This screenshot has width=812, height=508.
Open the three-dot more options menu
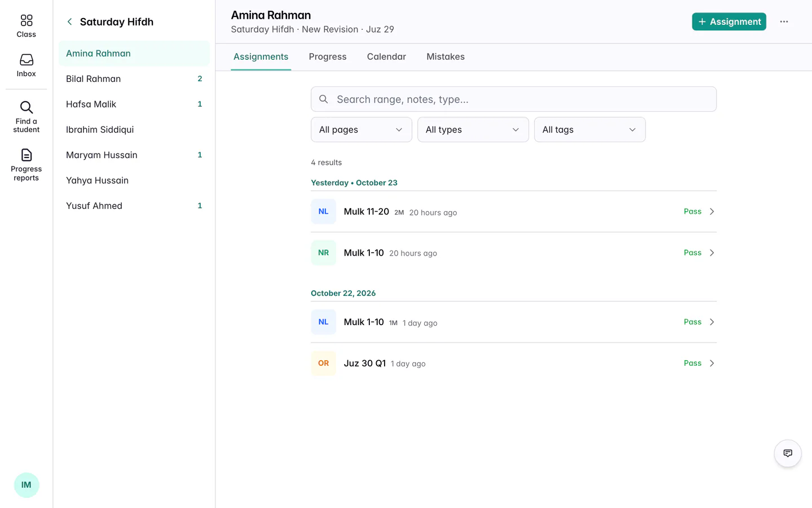pyautogui.click(x=784, y=21)
